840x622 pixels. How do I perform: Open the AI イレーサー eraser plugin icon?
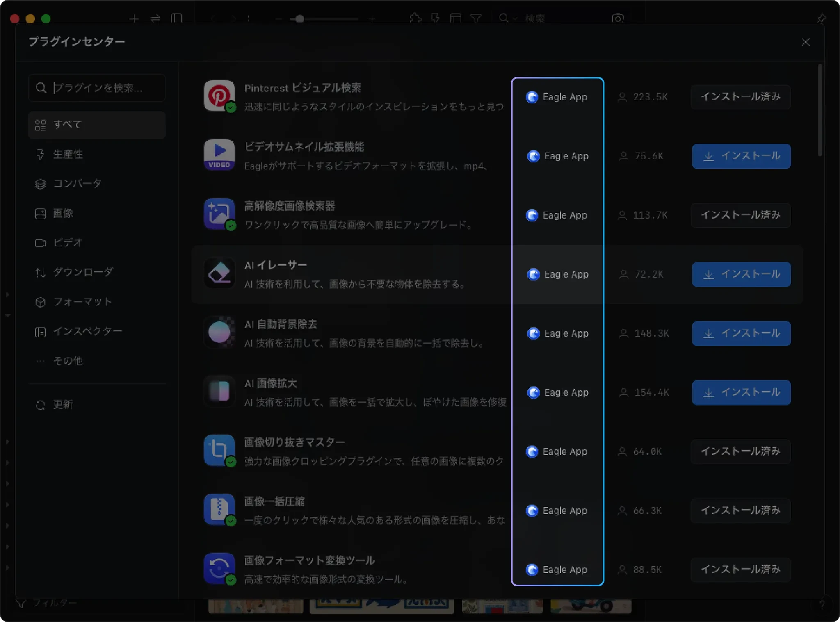[x=219, y=273]
